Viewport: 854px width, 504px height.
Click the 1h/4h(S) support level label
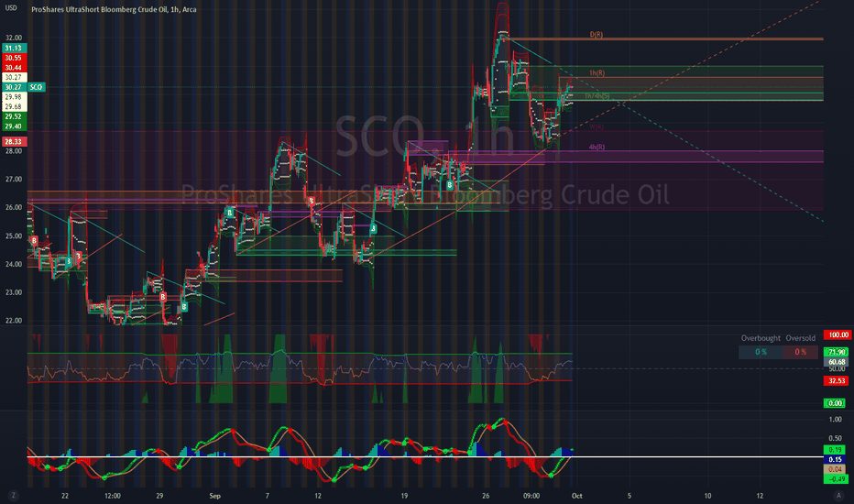click(597, 96)
